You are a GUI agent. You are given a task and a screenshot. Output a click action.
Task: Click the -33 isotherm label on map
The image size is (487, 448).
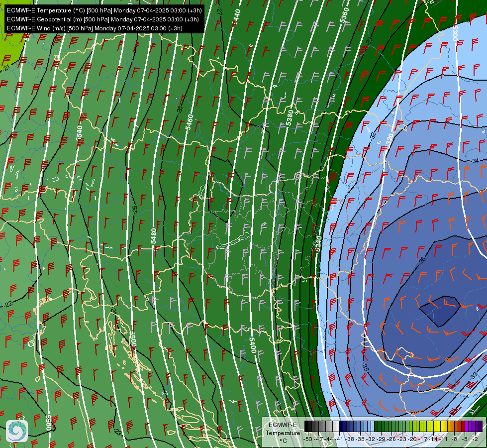[474, 376]
